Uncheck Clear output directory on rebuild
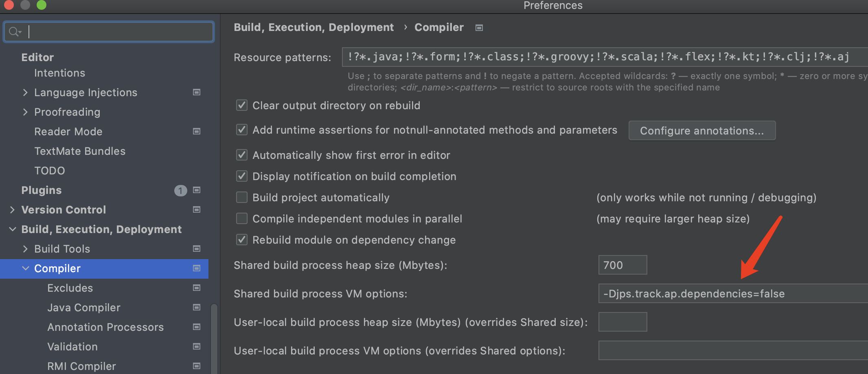868x374 pixels. [x=242, y=106]
